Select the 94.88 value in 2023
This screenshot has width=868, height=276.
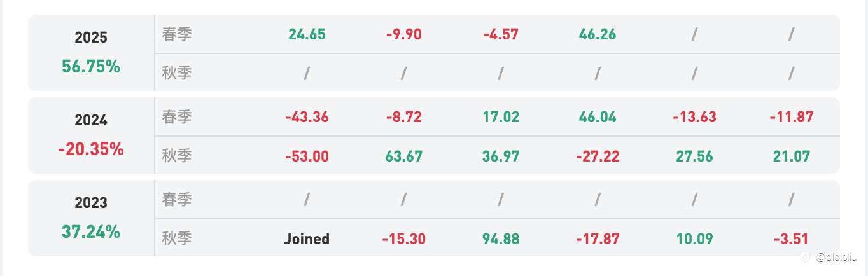click(501, 239)
